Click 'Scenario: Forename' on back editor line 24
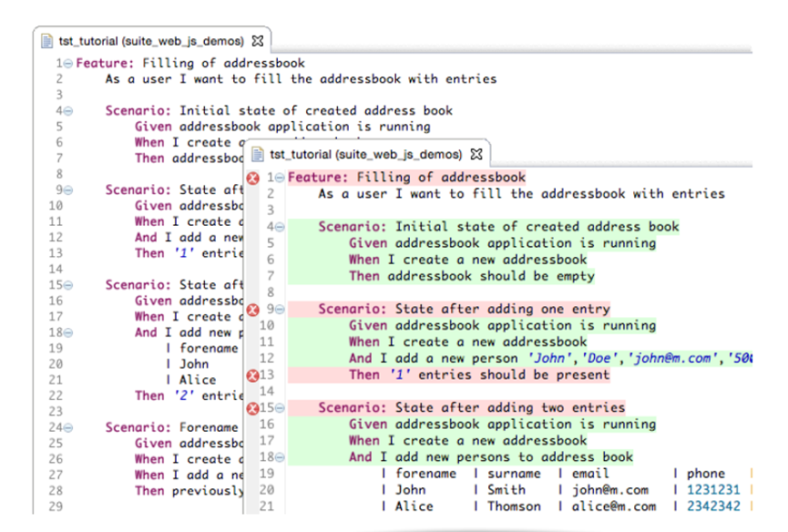 click(172, 427)
